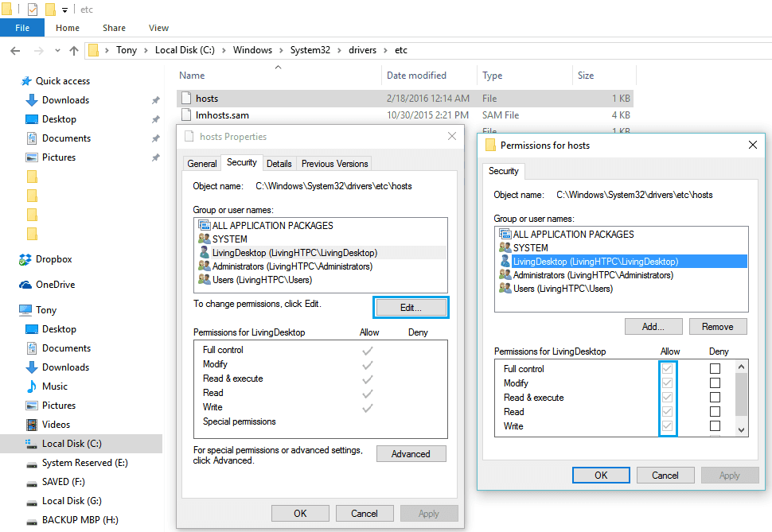Select the Music folder icon in sidebar
This screenshot has height=532, width=772.
(x=32, y=386)
